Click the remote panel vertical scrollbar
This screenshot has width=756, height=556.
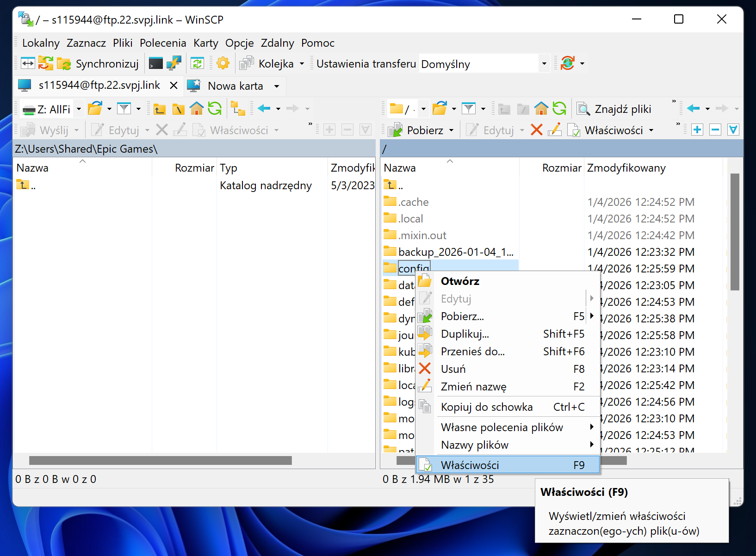click(734, 231)
